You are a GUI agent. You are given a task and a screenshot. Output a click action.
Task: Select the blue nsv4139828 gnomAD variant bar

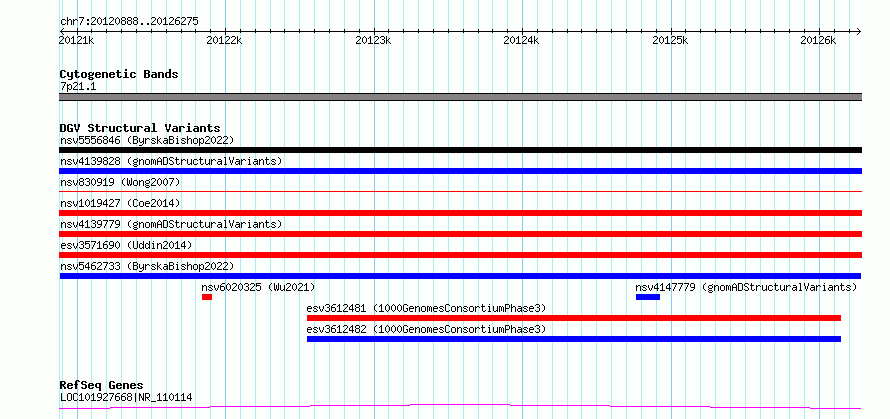tap(460, 171)
